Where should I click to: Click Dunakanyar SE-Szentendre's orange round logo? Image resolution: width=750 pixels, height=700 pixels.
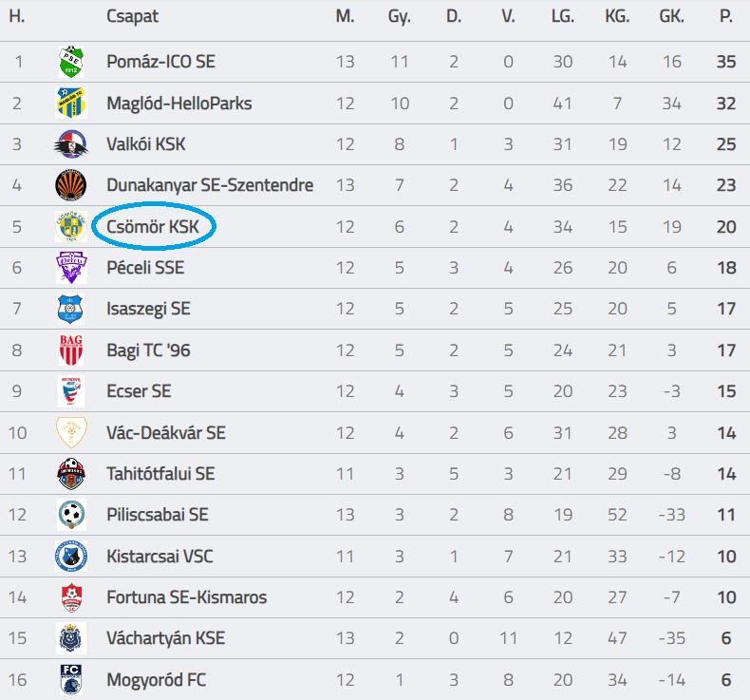[71, 185]
